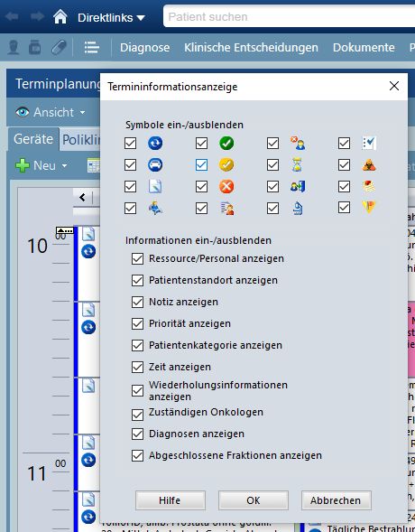Click the Abbrechen button
This screenshot has width=415, height=532.
pyautogui.click(x=336, y=500)
